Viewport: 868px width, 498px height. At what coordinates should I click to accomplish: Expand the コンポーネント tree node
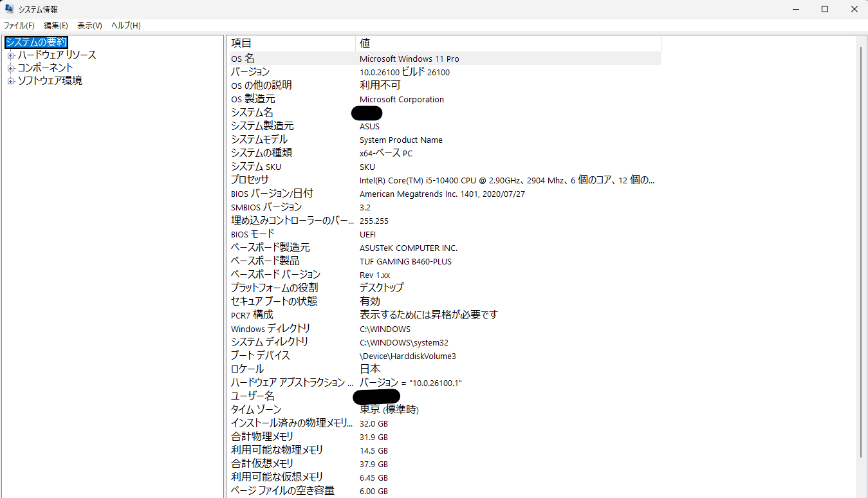[x=10, y=68]
